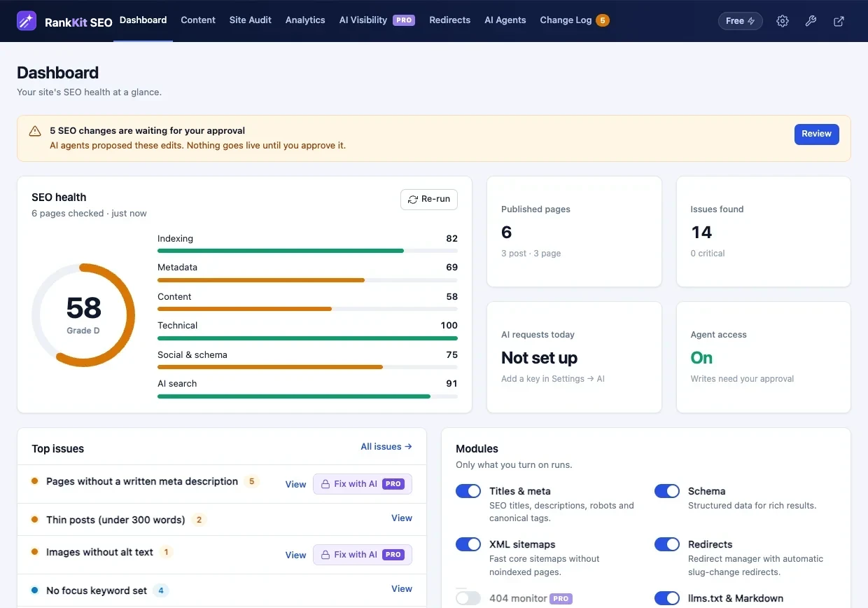Toggle the llms.txt & Markdown module
This screenshot has width=868, height=608.
[x=667, y=598]
